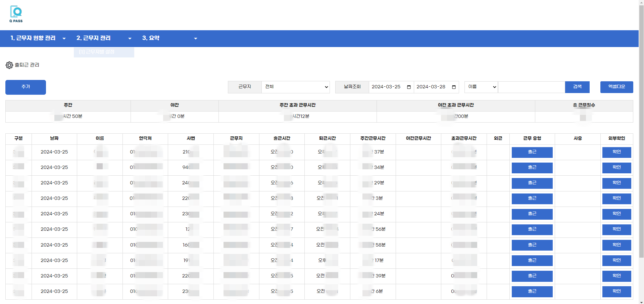Image resolution: width=644 pixels, height=304 pixels.
Task: Click the 2024-03-25 start date field
Action: (391, 87)
